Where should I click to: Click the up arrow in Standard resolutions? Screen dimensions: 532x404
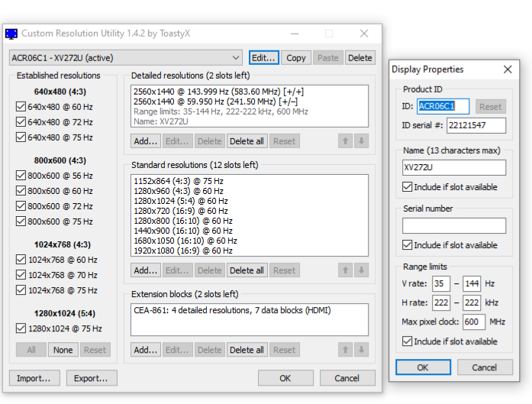(x=345, y=270)
